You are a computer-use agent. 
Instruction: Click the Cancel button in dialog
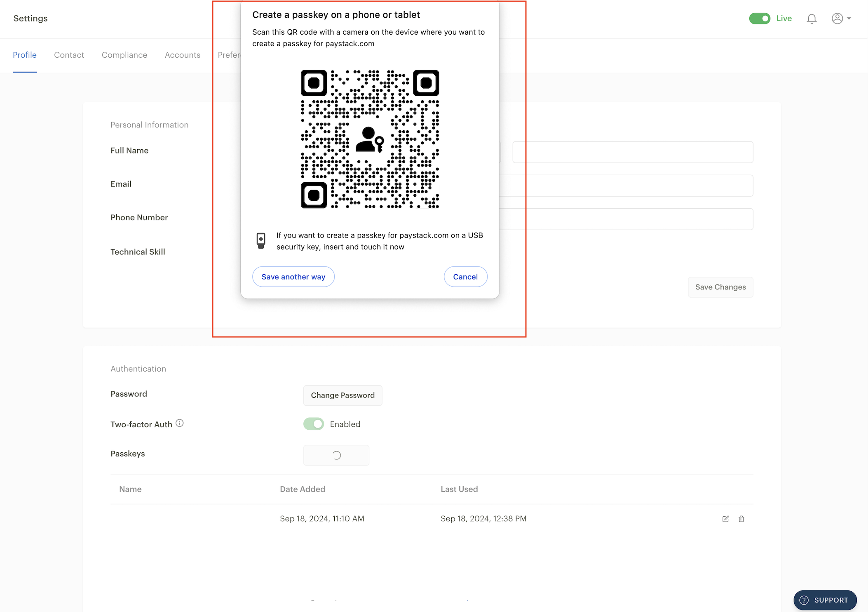point(465,276)
